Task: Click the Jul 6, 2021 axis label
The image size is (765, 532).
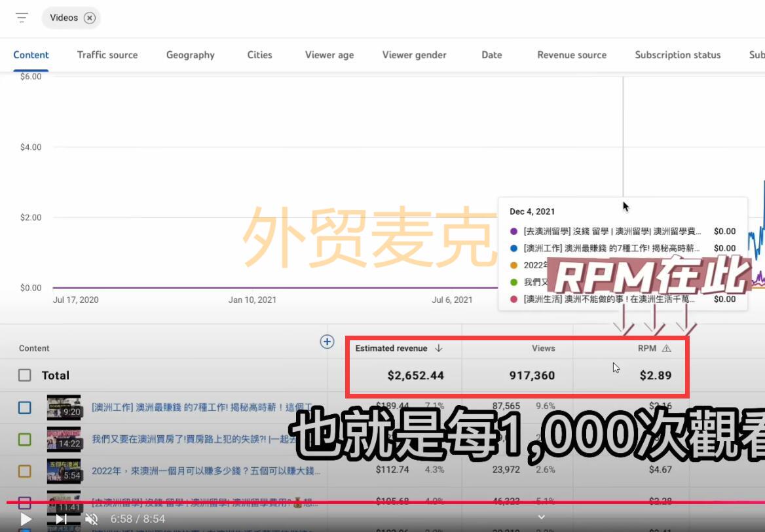Action: tap(452, 300)
